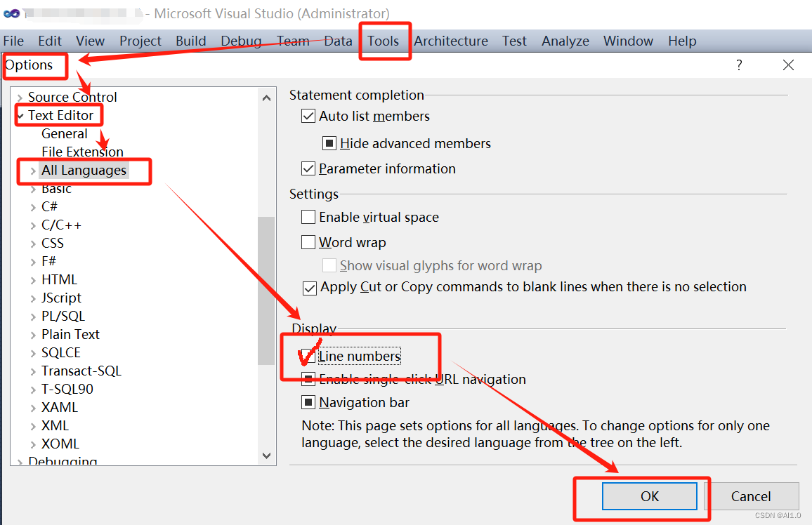812x525 pixels.
Task: Toggle Enable single-click URL navigation checkbox
Action: click(x=308, y=379)
